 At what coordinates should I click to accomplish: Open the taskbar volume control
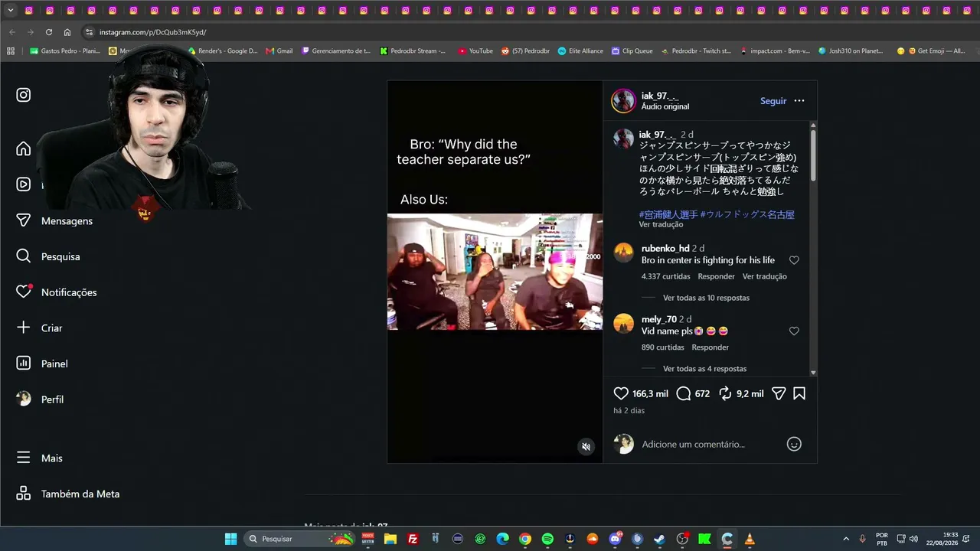(913, 539)
